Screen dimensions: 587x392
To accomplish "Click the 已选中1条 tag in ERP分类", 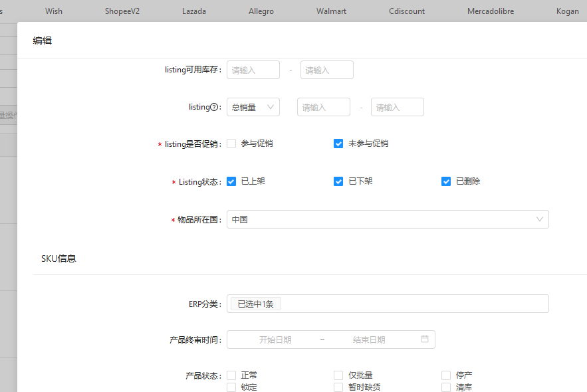I will [256, 304].
